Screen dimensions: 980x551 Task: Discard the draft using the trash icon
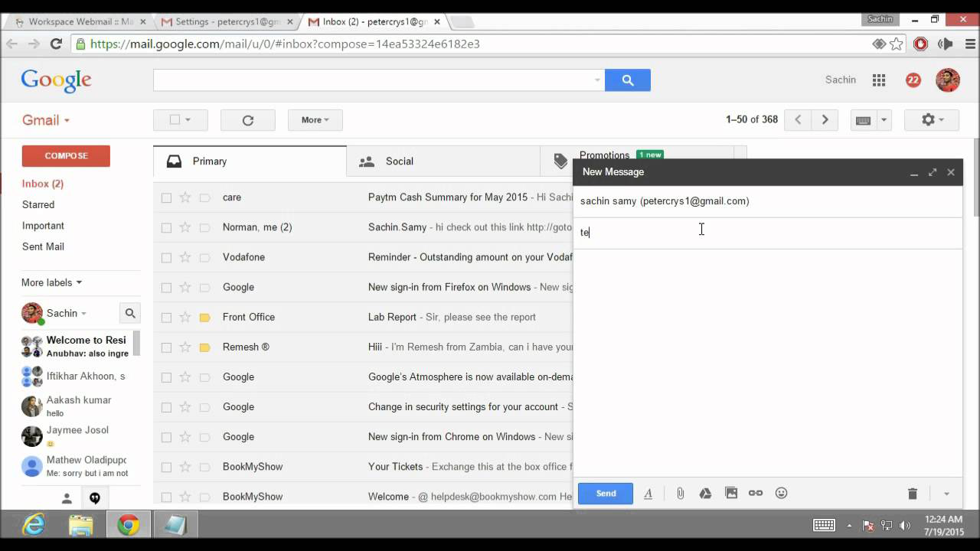point(912,493)
